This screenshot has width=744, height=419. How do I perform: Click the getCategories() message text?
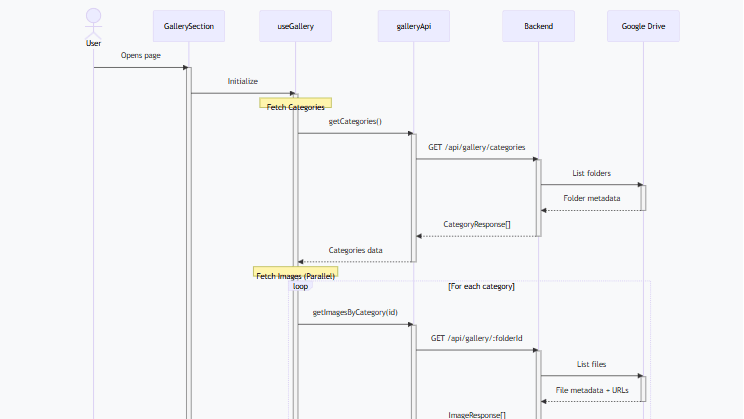click(x=355, y=121)
